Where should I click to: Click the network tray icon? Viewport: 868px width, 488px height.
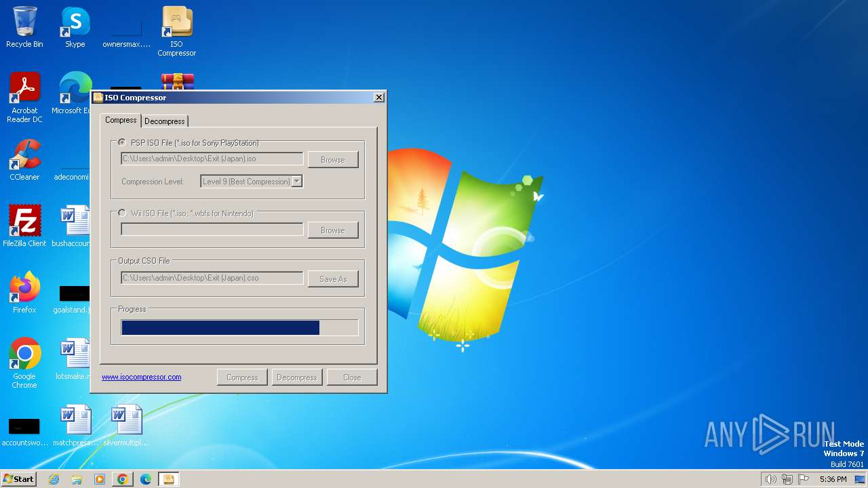click(x=787, y=479)
